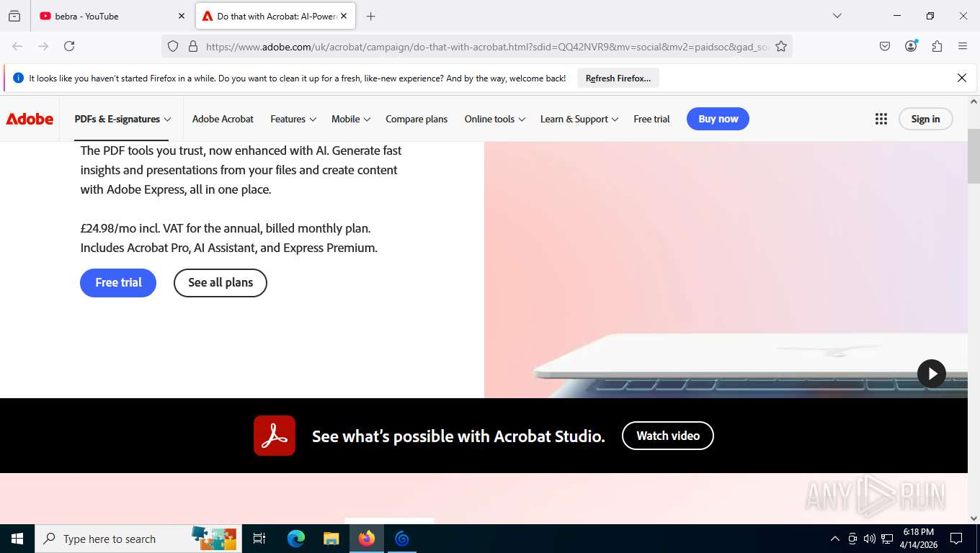Image resolution: width=980 pixels, height=553 pixels.
Task: Go to Adobe home via the logo
Action: (30, 119)
